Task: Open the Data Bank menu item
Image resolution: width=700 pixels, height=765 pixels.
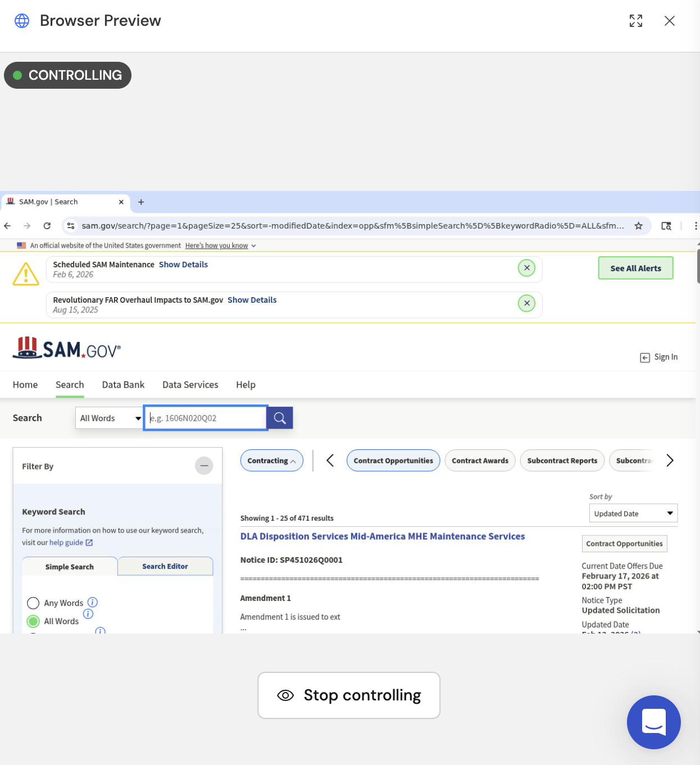Action: click(x=123, y=384)
